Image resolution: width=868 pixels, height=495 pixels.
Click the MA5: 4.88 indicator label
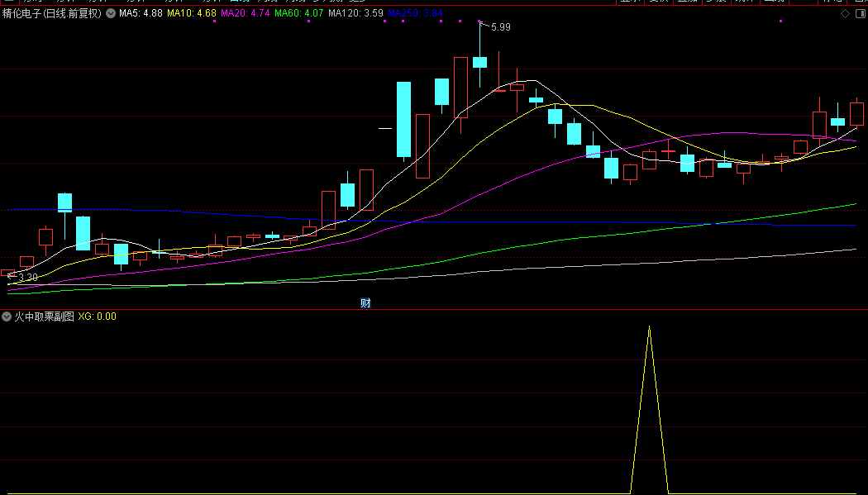coord(141,13)
